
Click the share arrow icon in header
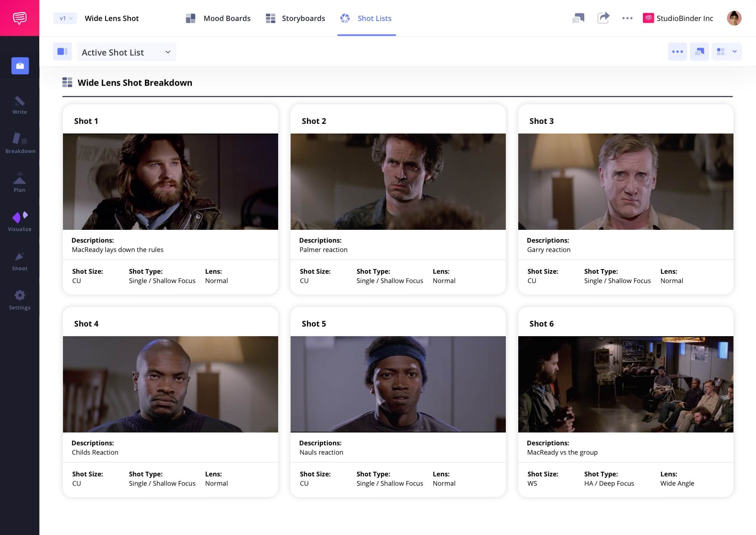coord(603,18)
